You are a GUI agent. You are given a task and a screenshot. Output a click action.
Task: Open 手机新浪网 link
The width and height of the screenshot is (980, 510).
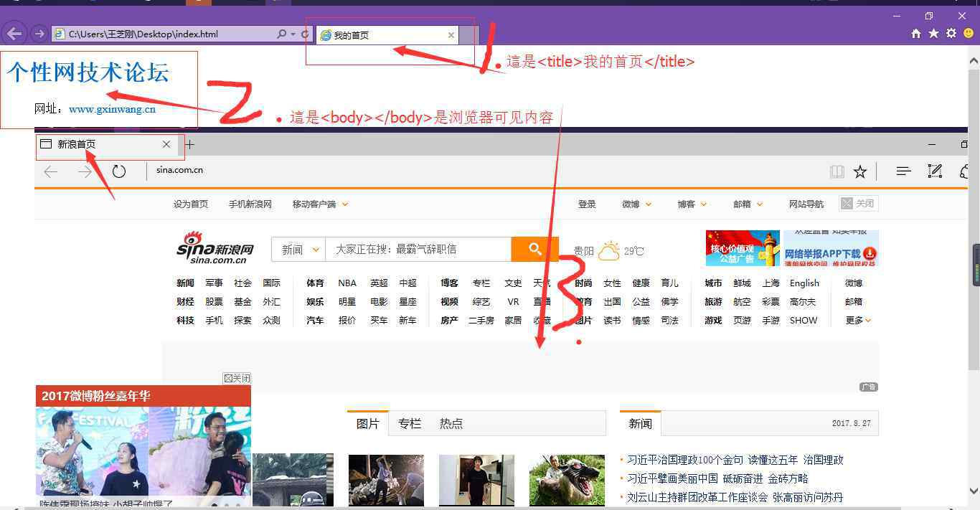(x=250, y=204)
